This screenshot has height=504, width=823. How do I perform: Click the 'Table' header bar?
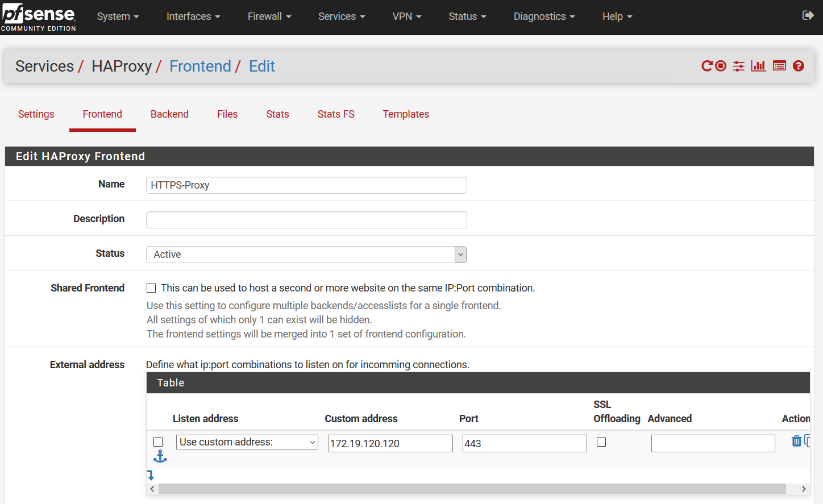[x=478, y=383]
